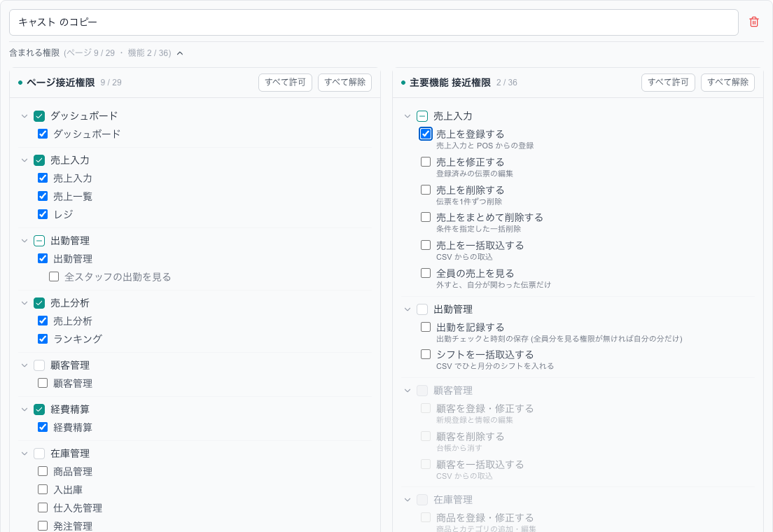Viewport: 773px width, 532px height.
Task: Check 全スタッフの出勤を見る
Action: (x=54, y=276)
